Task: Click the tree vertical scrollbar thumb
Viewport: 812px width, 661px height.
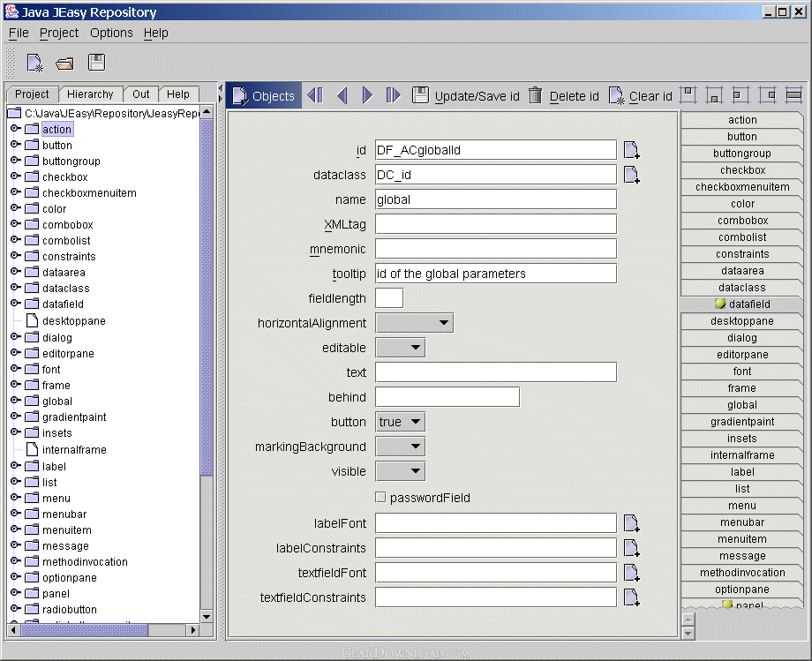Action: coord(207,297)
